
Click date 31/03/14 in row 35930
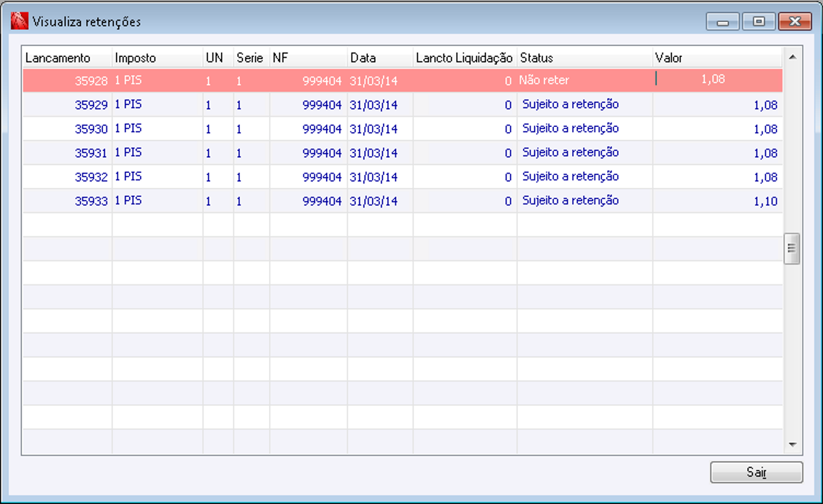point(374,129)
